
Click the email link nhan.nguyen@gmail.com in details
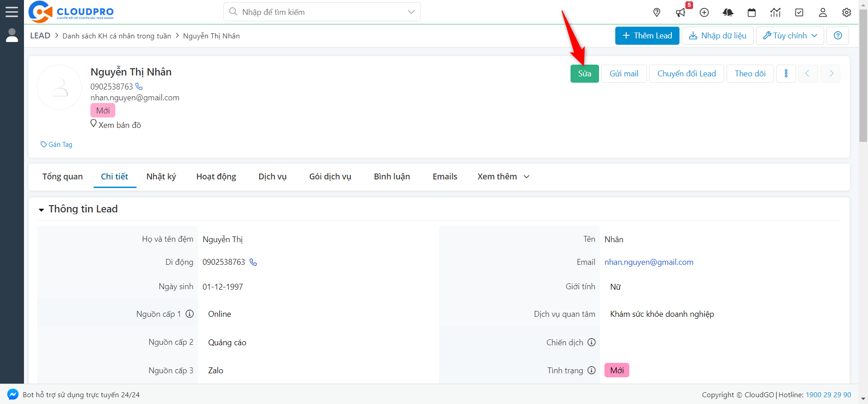click(649, 262)
